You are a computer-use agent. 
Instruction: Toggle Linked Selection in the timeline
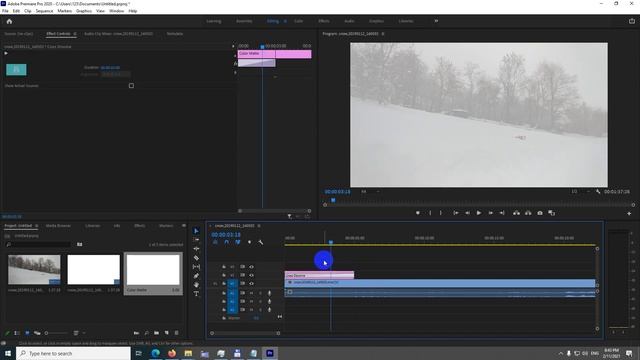tap(238, 242)
